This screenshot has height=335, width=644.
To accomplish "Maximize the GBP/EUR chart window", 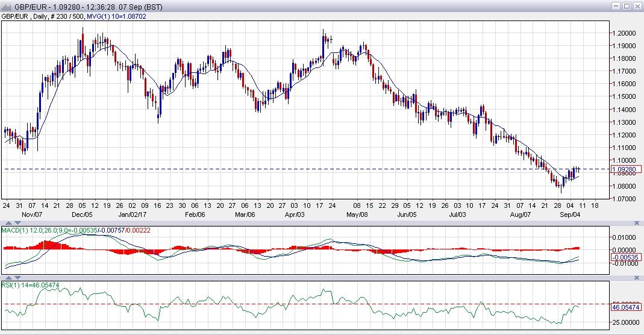I will (x=627, y=5).
